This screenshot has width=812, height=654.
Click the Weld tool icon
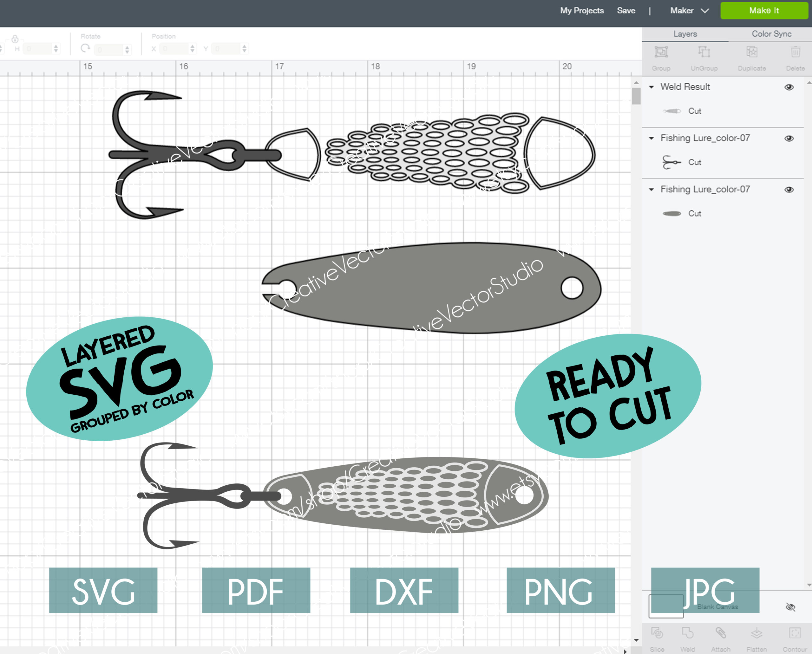tap(687, 633)
